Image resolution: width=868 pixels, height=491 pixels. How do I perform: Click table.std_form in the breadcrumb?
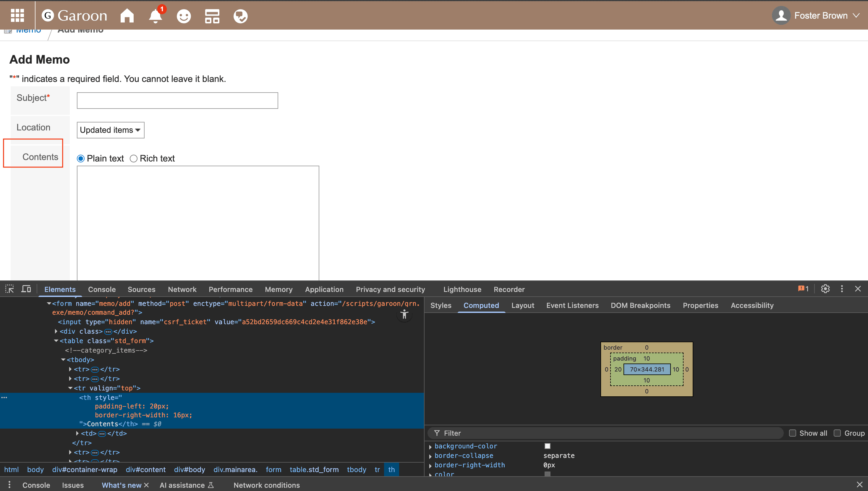coord(314,469)
